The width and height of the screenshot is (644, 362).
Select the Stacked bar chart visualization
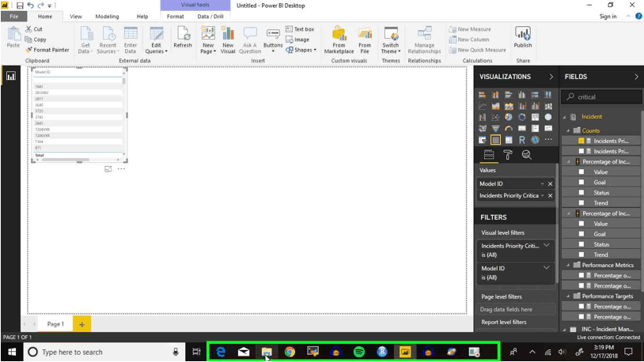[x=482, y=95]
